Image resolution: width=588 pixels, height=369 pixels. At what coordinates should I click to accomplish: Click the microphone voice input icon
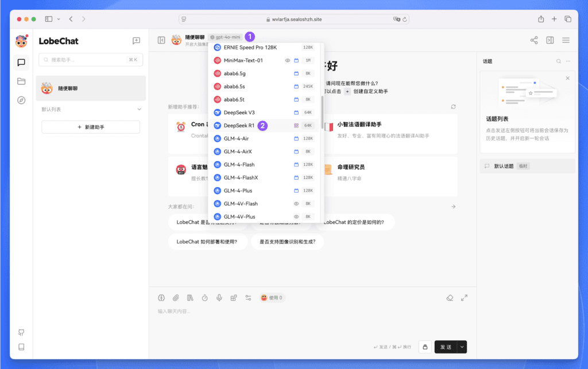(219, 298)
